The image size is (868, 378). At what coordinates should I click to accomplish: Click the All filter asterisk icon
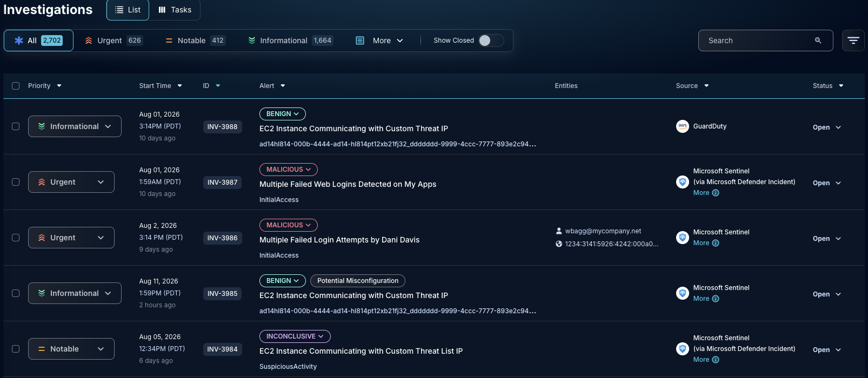coord(19,40)
